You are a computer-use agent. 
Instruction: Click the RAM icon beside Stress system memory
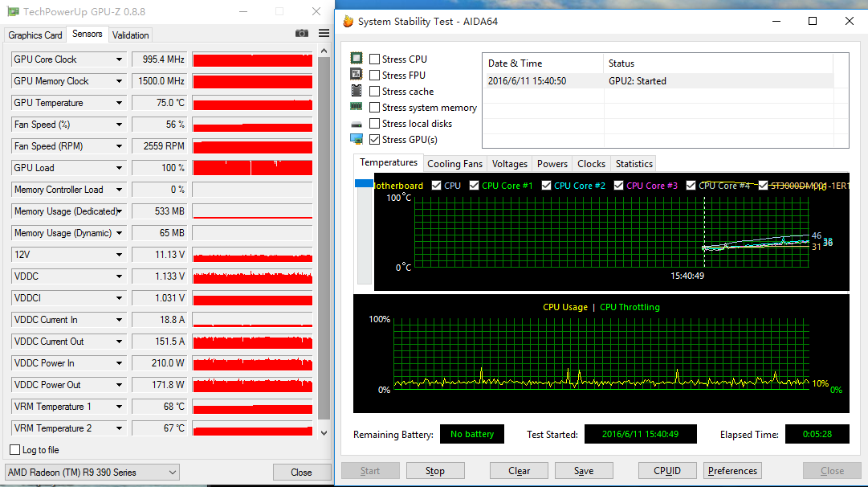357,106
